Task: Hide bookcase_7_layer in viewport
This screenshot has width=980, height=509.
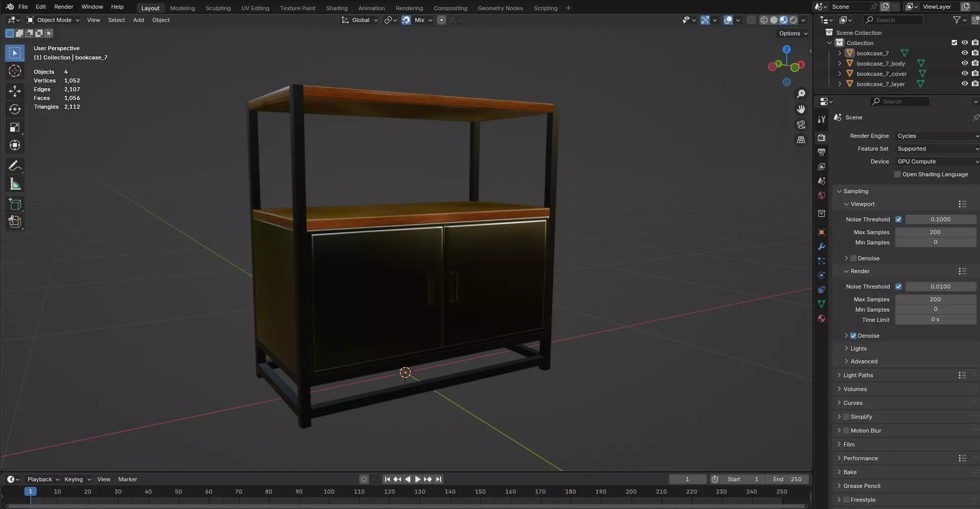Action: click(964, 84)
